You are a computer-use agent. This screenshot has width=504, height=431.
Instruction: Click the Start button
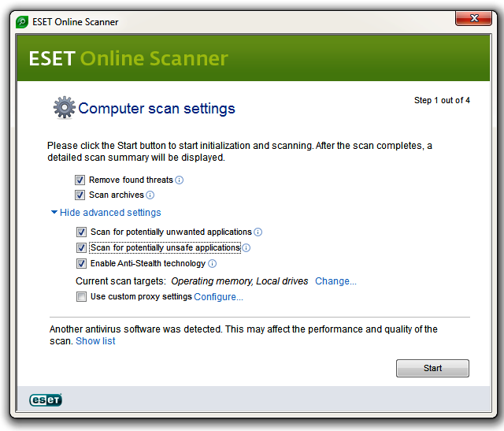[432, 368]
